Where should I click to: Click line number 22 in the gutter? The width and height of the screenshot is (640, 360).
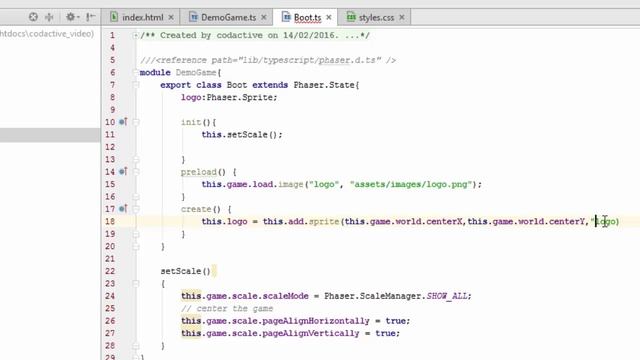[110, 271]
